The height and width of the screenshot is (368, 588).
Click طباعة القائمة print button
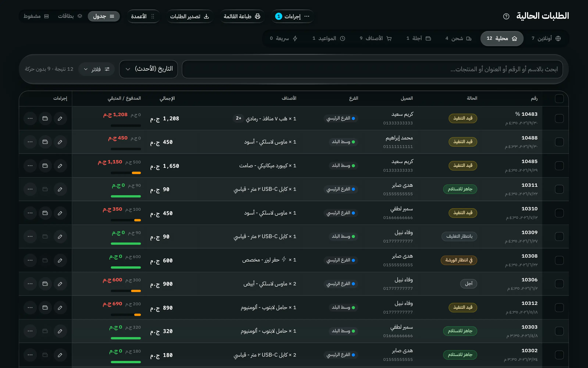point(242,16)
